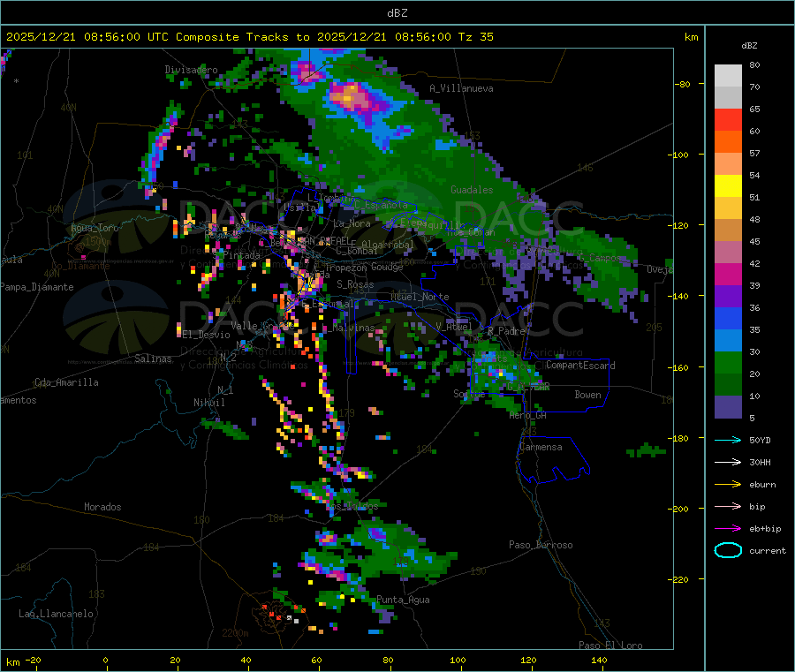Image resolution: width=795 pixels, height=672 pixels.
Task: Click the 30HM white arrow legend icon
Action: (728, 462)
